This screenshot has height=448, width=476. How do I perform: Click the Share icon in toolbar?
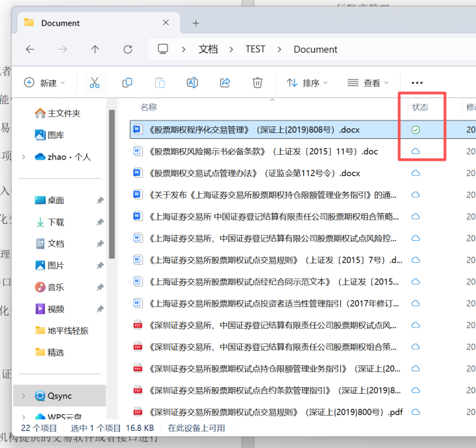coord(225,83)
